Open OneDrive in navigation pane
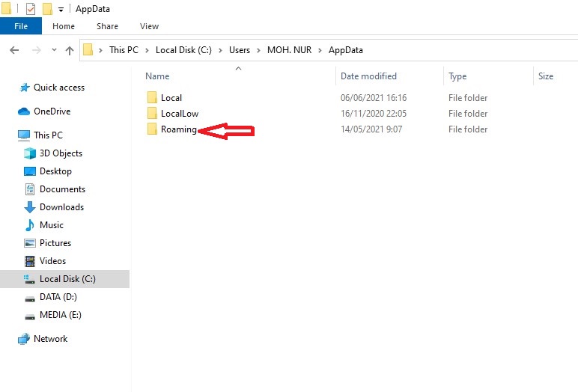578x392 pixels. point(52,111)
